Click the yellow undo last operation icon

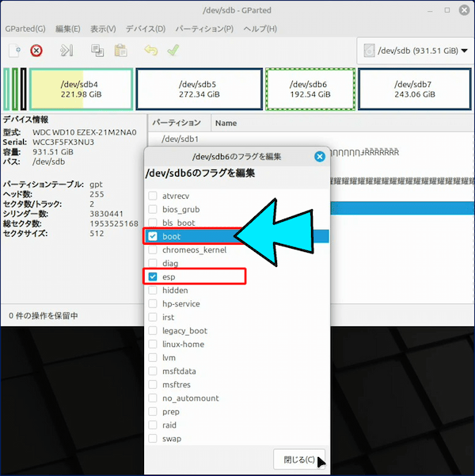(x=150, y=51)
